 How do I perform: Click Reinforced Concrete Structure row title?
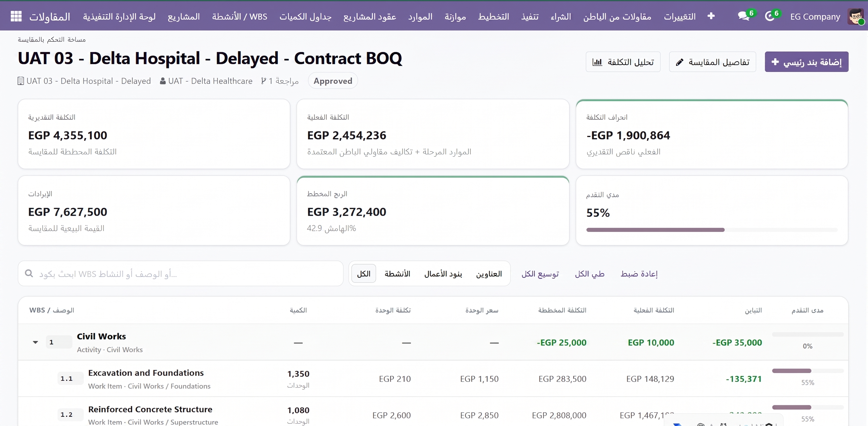150,409
